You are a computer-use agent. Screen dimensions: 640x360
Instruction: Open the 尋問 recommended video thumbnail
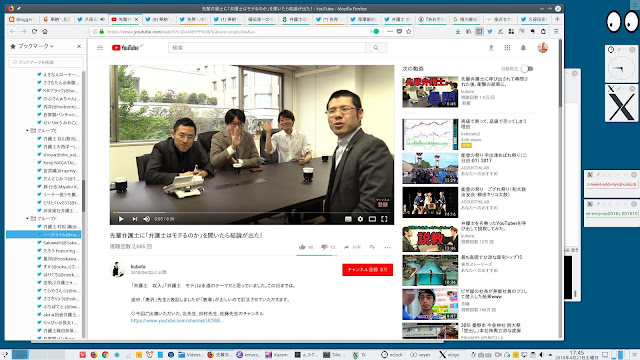[430, 92]
